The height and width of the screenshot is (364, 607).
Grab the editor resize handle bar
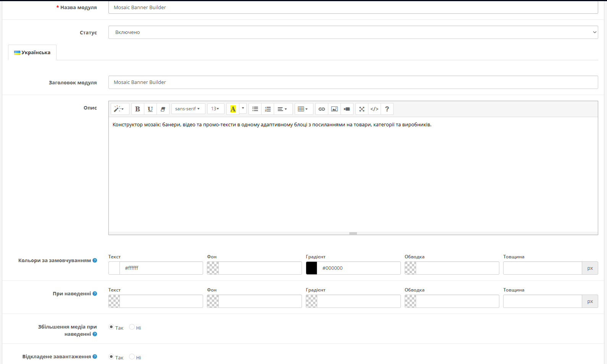click(x=353, y=233)
